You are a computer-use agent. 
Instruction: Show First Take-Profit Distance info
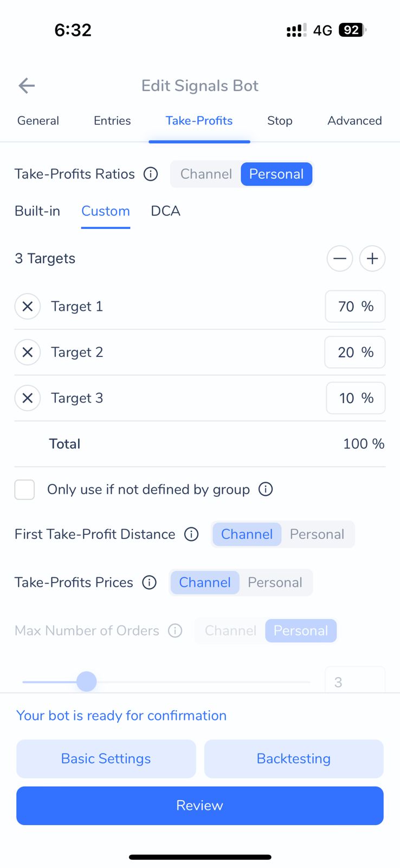pos(191,534)
